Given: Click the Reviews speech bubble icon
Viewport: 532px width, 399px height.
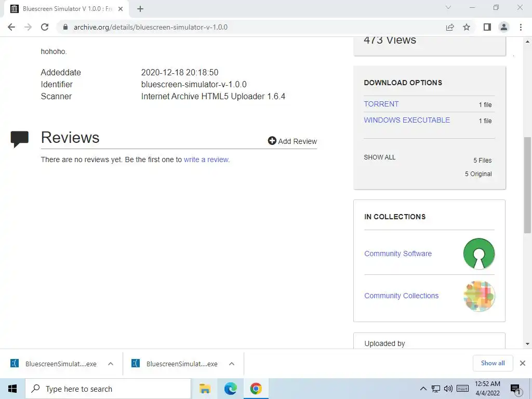Looking at the screenshot, I should click(19, 139).
